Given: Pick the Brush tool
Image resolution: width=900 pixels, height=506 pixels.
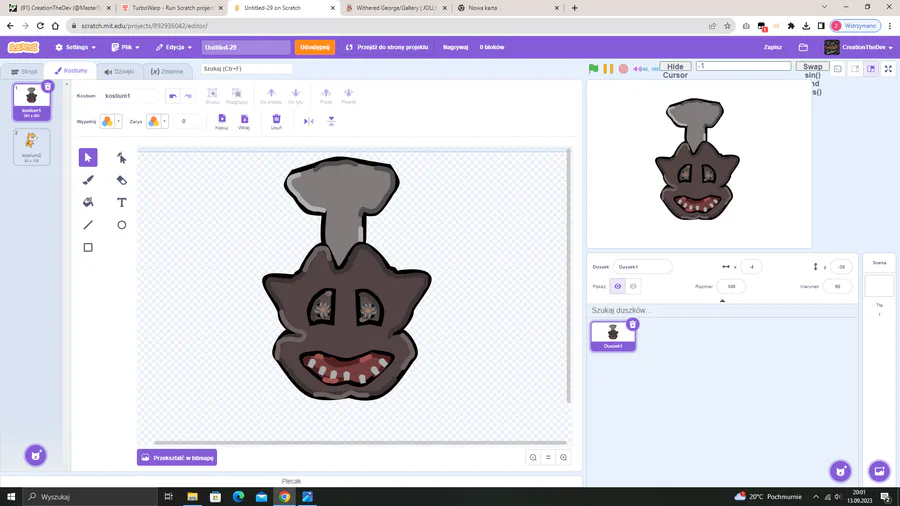Looking at the screenshot, I should (x=88, y=180).
